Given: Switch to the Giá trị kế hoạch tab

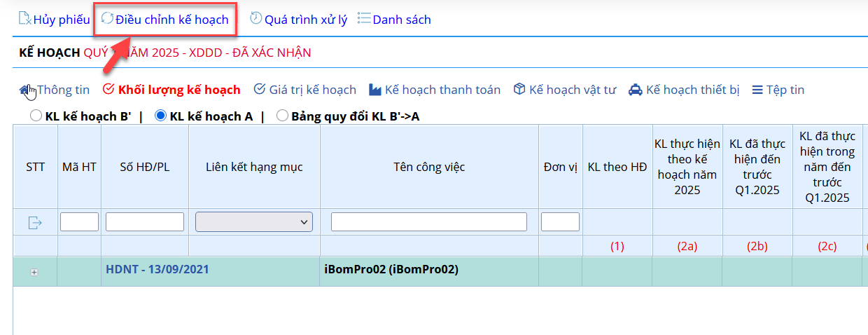Looking at the screenshot, I should click(304, 90).
